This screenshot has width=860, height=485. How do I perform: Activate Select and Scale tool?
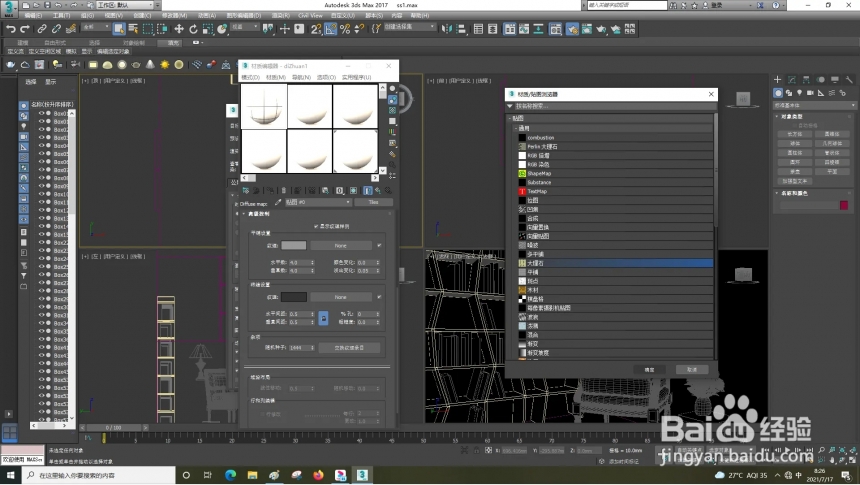(208, 29)
